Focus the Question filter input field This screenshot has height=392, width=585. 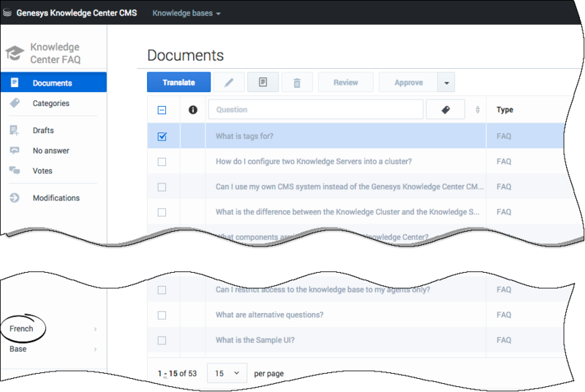click(x=316, y=109)
